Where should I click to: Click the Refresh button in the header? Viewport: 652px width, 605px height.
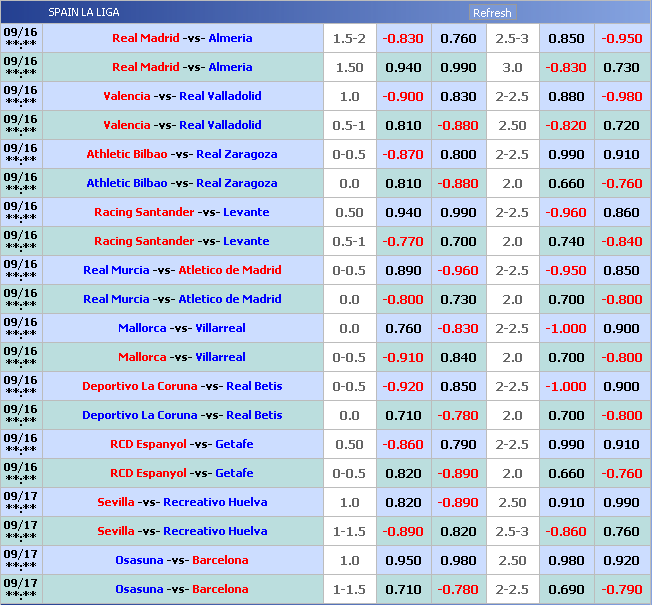coord(491,13)
